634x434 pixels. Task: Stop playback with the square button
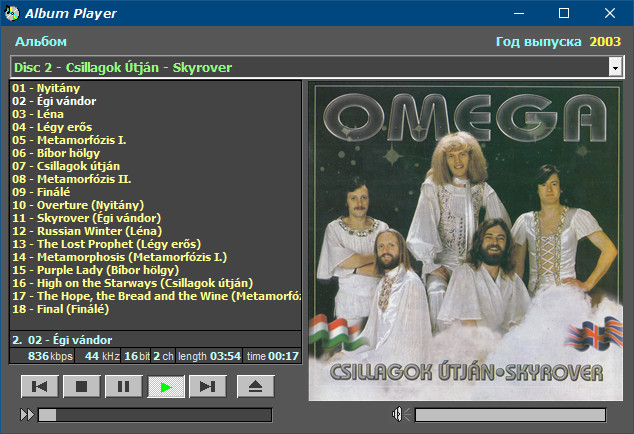click(x=82, y=386)
